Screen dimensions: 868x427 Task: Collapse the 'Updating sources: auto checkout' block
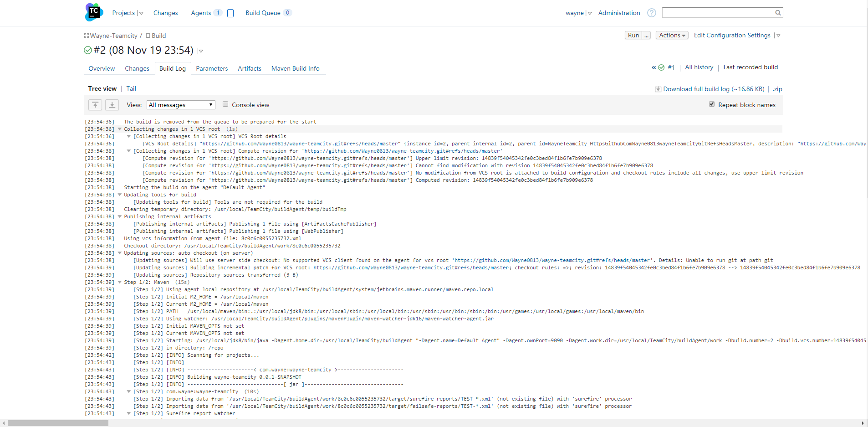pos(120,253)
